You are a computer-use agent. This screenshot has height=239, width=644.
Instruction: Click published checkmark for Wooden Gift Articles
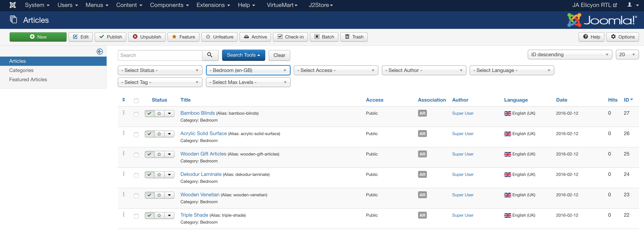[x=150, y=154]
